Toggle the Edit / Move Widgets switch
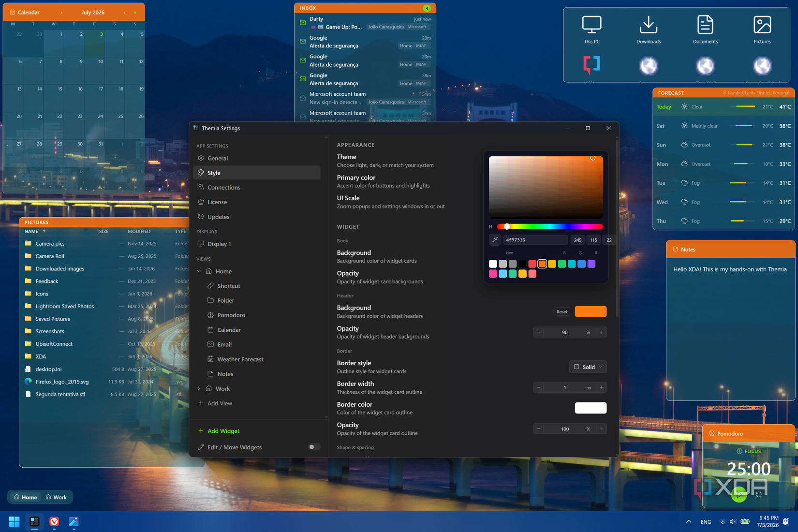 point(314,447)
